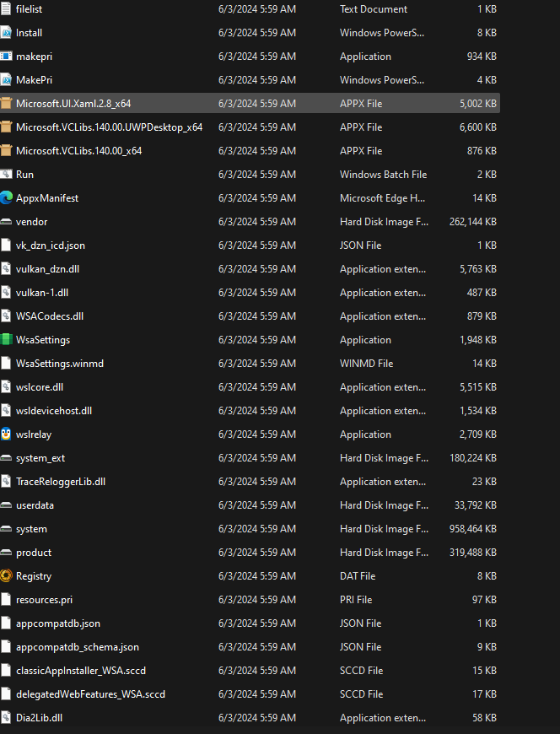Viewport: 560px width, 734px height.
Task: Click the 5,002 KB size value
Action: pyautogui.click(x=478, y=104)
